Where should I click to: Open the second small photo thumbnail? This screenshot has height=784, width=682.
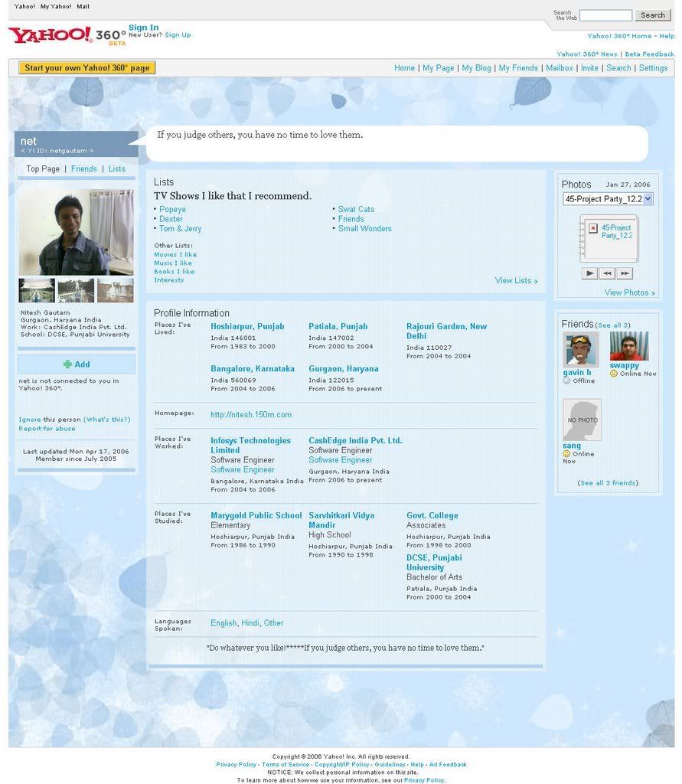pyautogui.click(x=76, y=290)
